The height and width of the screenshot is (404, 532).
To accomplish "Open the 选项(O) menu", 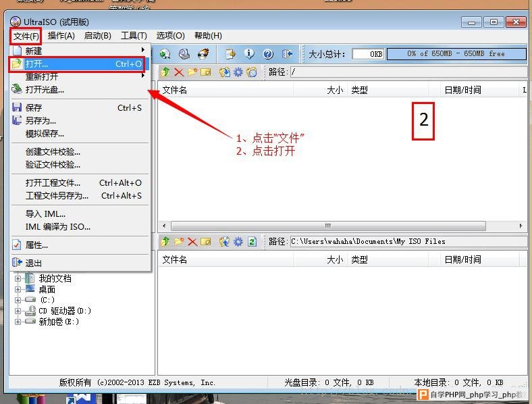I will pyautogui.click(x=170, y=36).
